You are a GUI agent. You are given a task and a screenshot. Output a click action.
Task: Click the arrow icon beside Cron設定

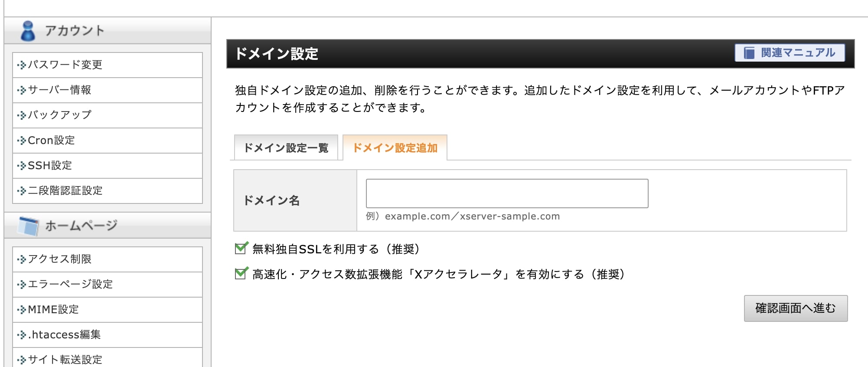tap(22, 141)
